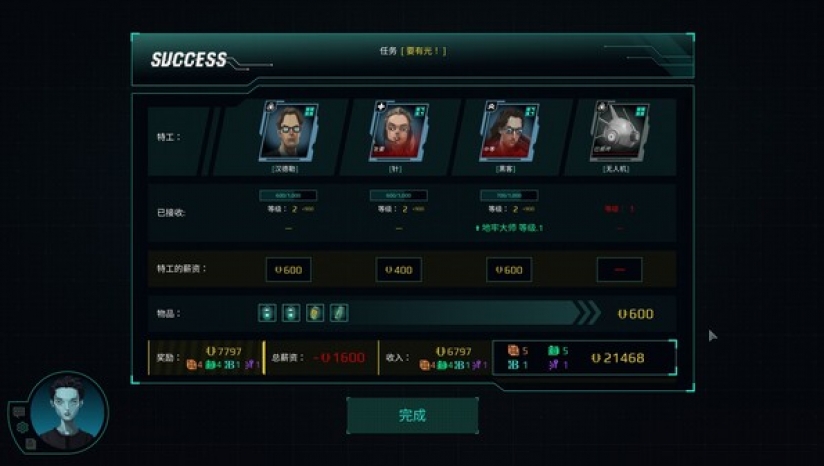
Task: Click the 无人机 drone portrait
Action: tap(619, 132)
